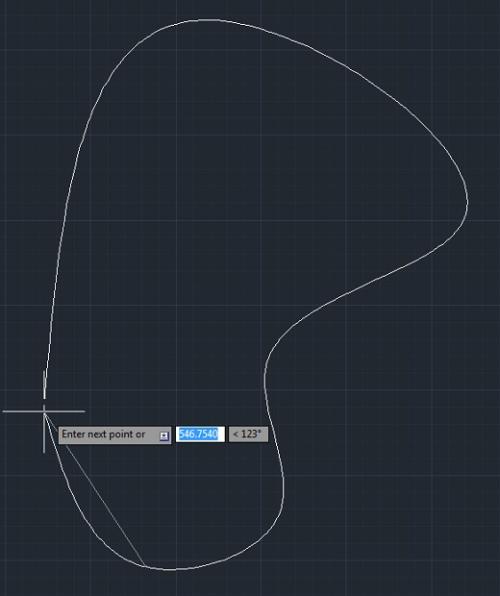Open the dropdown arrow in the command prompt tooltip
Image resolution: width=500 pixels, height=596 pixels.
point(164,436)
